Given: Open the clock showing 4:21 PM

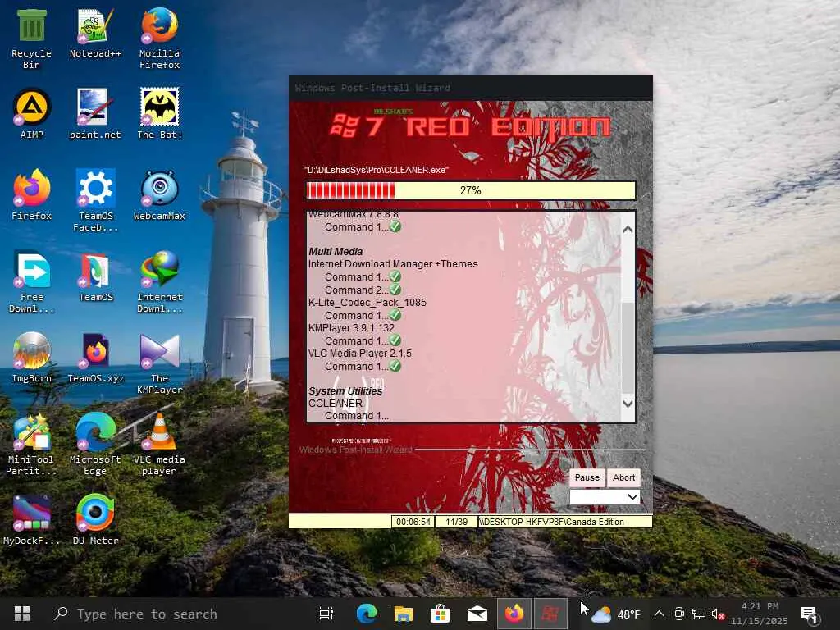Looking at the screenshot, I should click(x=760, y=614).
